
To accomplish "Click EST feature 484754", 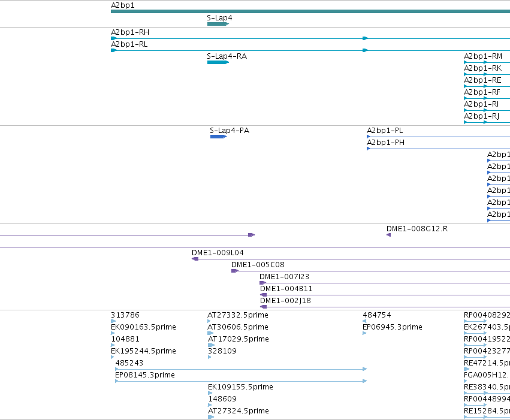I will pos(364,321).
